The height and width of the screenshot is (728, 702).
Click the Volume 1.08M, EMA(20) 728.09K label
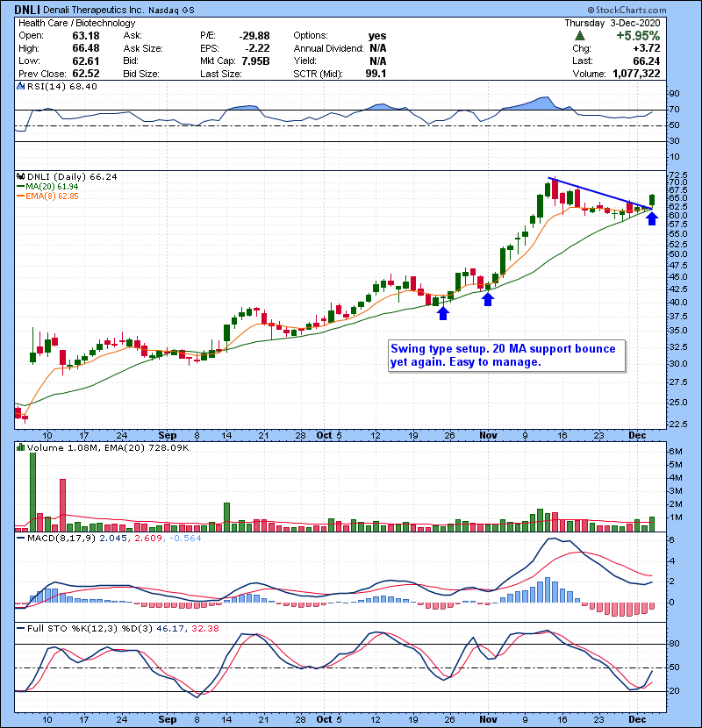point(108,447)
